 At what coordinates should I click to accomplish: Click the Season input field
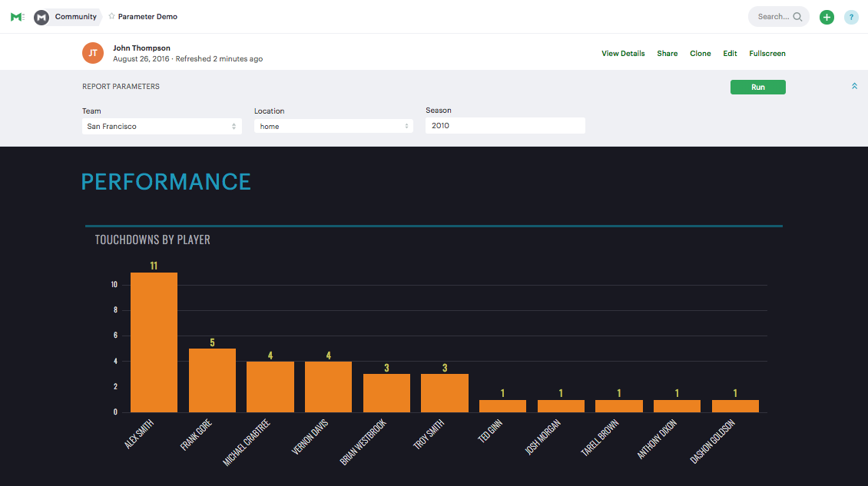pos(505,126)
